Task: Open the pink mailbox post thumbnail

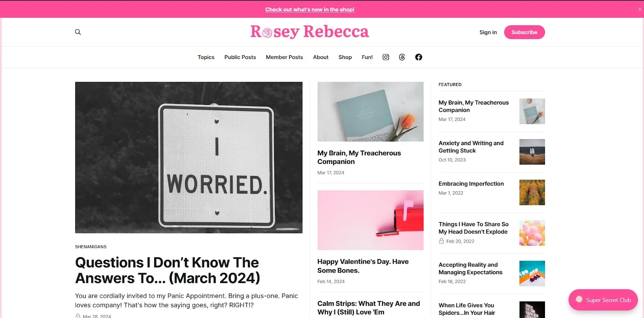Action: pos(370,220)
